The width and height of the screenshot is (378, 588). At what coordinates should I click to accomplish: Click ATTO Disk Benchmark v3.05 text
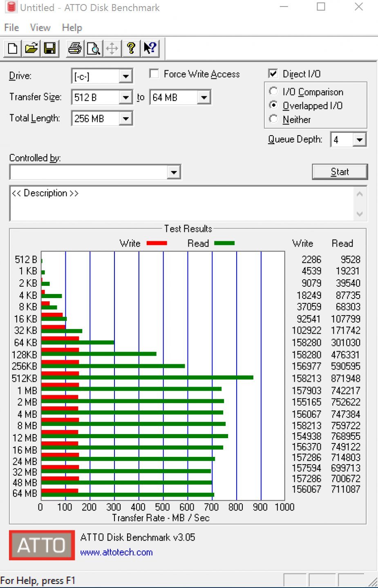138,537
